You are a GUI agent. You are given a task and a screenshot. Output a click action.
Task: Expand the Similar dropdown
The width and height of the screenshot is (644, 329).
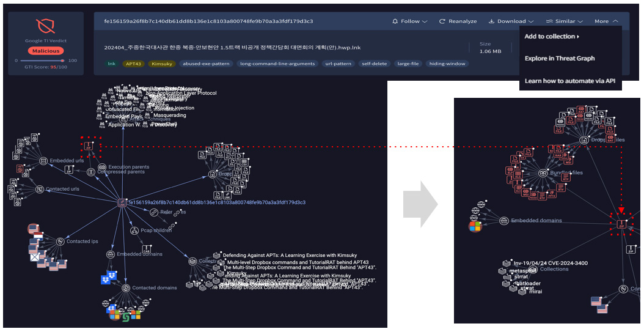tap(565, 21)
